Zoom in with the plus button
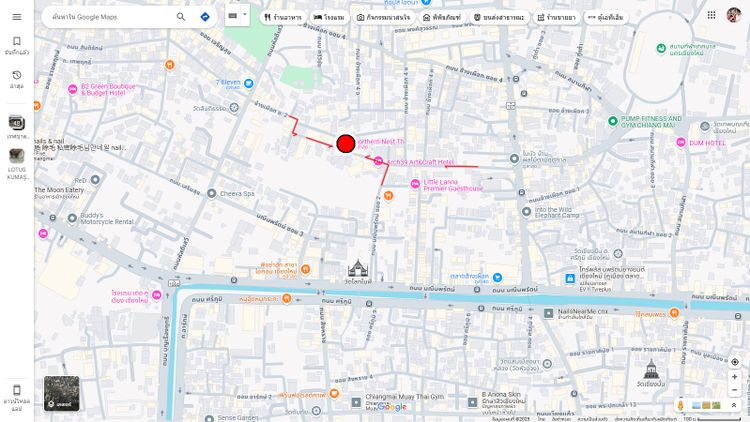The width and height of the screenshot is (750, 422). (x=735, y=377)
